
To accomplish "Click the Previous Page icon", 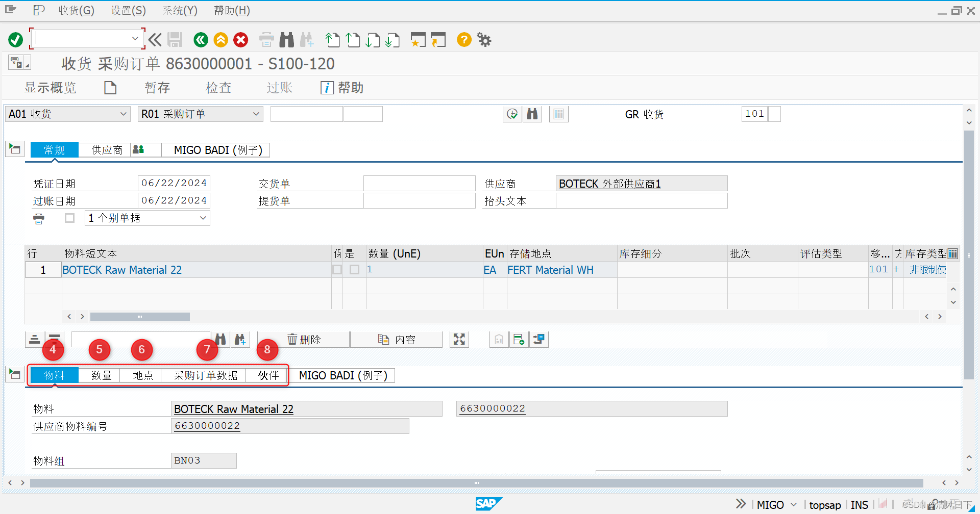I will point(353,39).
